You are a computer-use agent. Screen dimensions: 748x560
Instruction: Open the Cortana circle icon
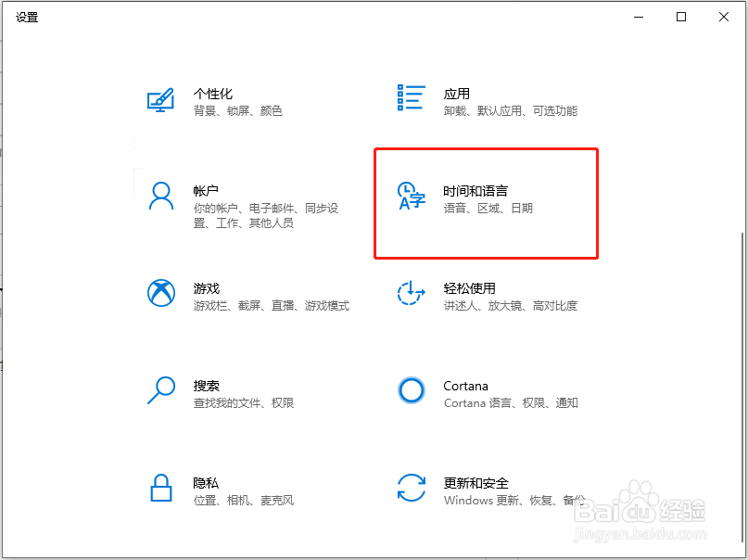pos(412,390)
